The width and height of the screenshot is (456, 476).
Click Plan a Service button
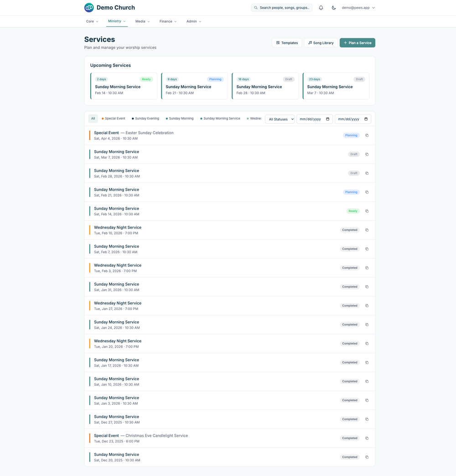tap(358, 43)
